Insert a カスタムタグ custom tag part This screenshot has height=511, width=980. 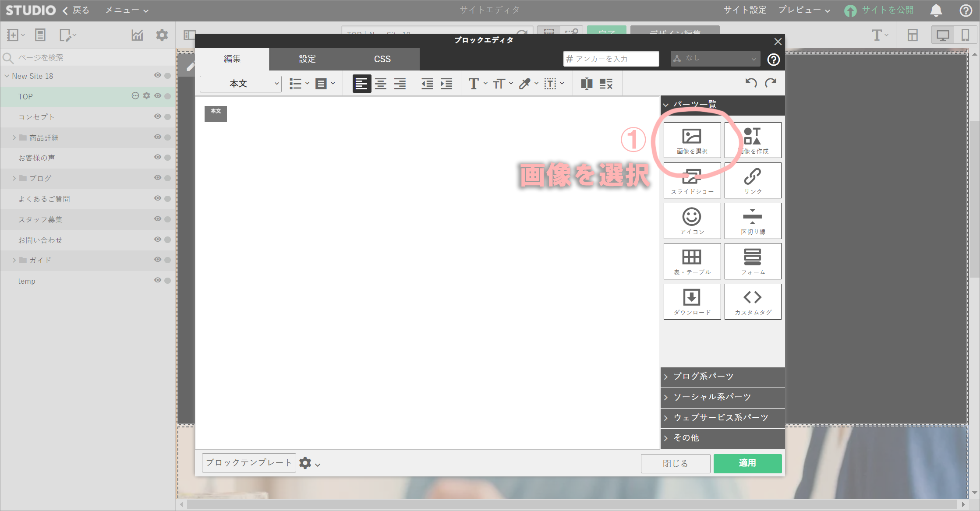pyautogui.click(x=753, y=301)
